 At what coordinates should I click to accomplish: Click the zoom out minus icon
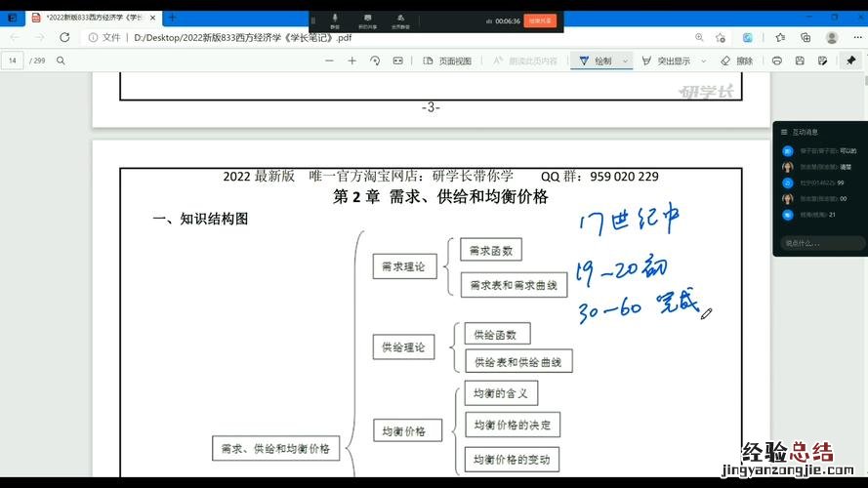(328, 61)
